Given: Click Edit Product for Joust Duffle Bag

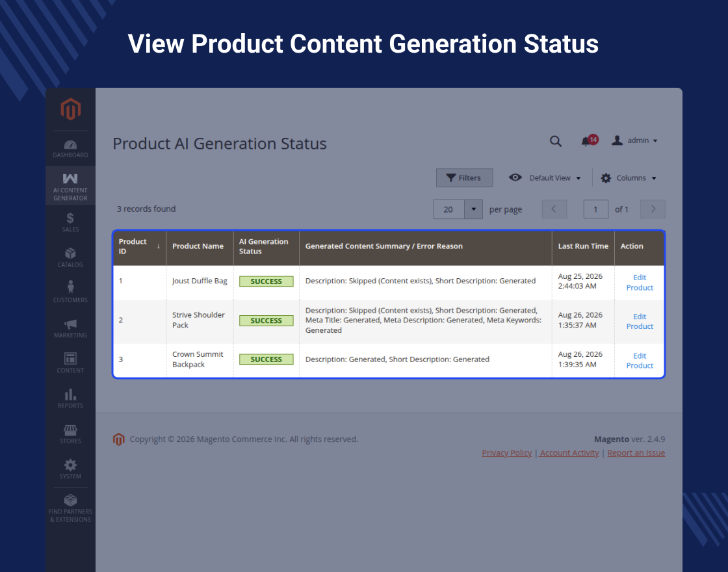Looking at the screenshot, I should click(x=640, y=282).
